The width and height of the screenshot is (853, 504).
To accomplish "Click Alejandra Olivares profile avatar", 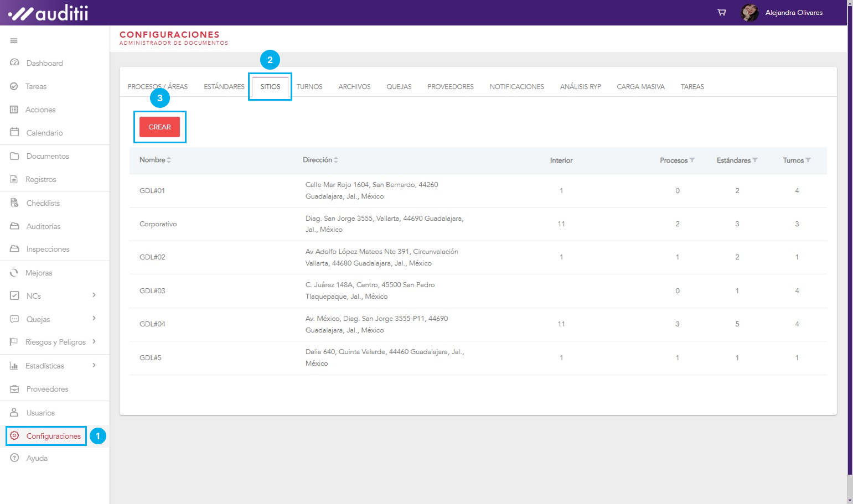I will (749, 12).
